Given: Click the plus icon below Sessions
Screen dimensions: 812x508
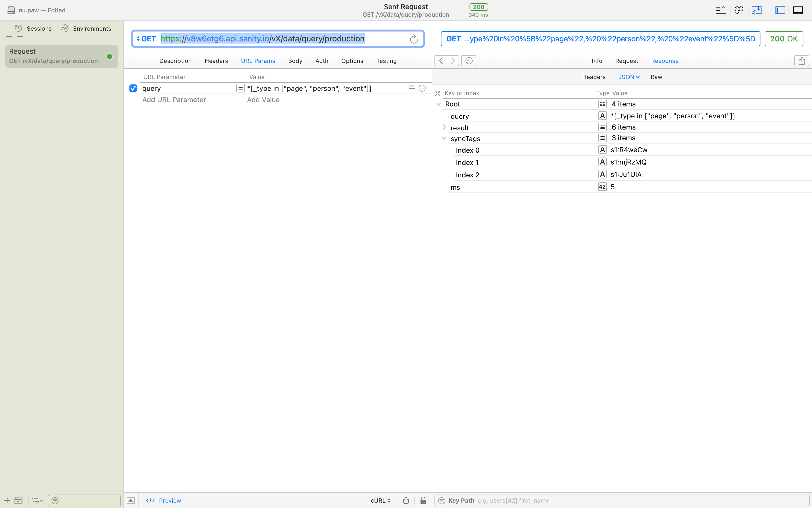Looking at the screenshot, I should point(9,37).
